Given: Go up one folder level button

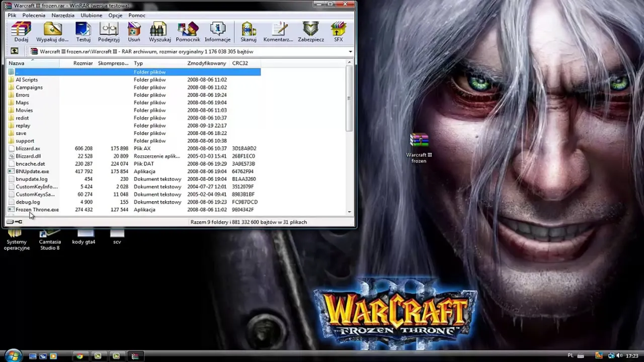Looking at the screenshot, I should pos(15,51).
